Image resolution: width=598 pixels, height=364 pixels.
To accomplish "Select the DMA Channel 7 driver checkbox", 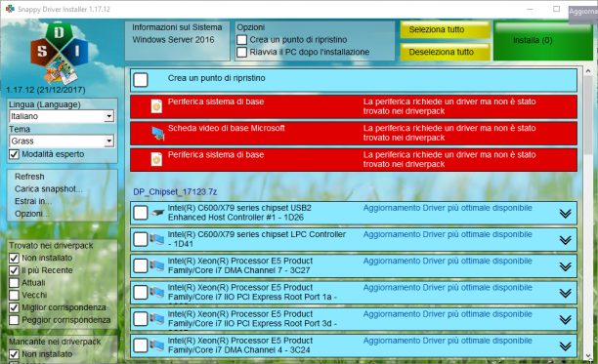I will [141, 266].
